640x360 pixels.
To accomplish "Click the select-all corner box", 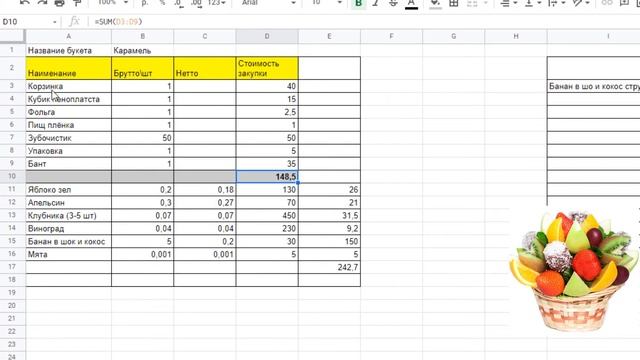I will click(12, 36).
